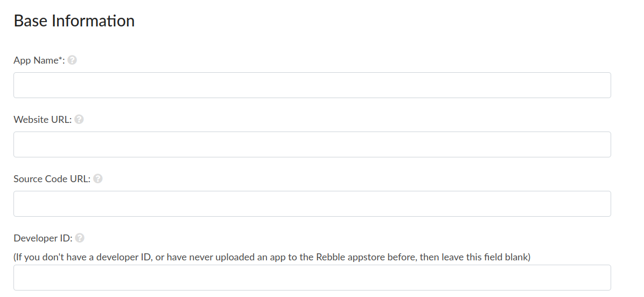The width and height of the screenshot is (644, 297).
Task: Click inside the Website URL input box
Action: coord(312,144)
